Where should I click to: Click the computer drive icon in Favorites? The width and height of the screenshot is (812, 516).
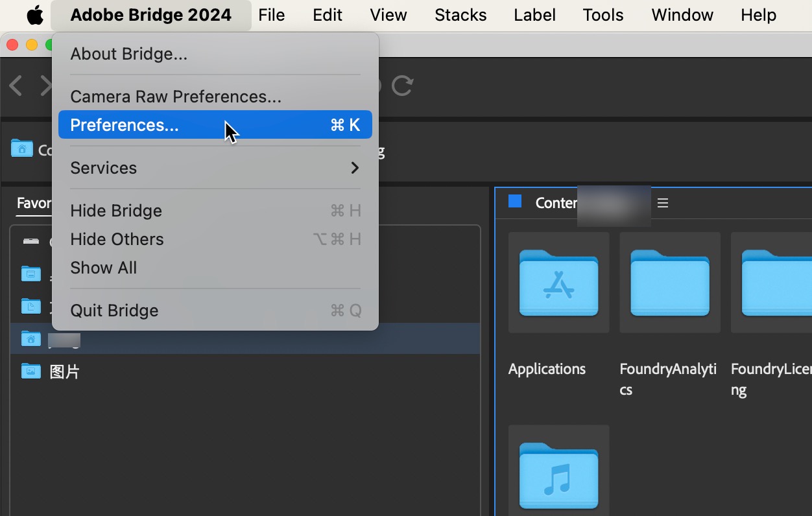30,241
